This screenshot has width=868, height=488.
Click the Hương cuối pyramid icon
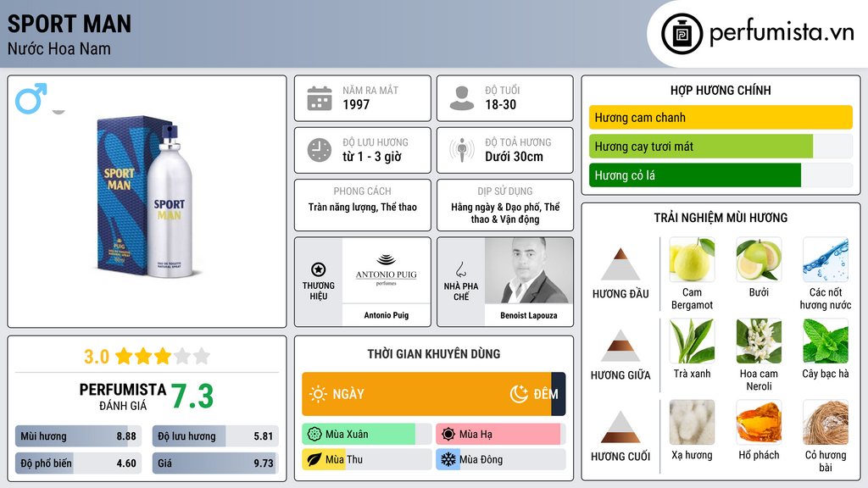tap(620, 427)
